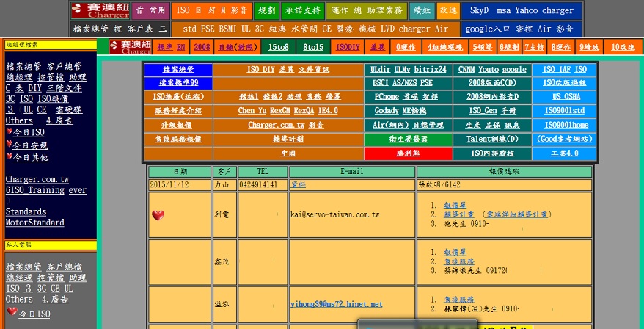Open the ULdir link
Image resolution: width=644 pixels, height=329 pixels.
pyautogui.click(x=381, y=70)
